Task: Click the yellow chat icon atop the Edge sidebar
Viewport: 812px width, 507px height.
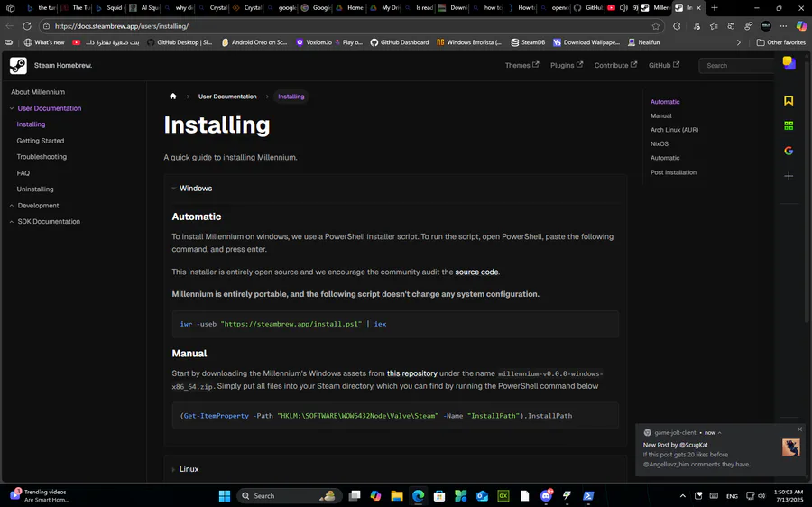Action: click(789, 63)
